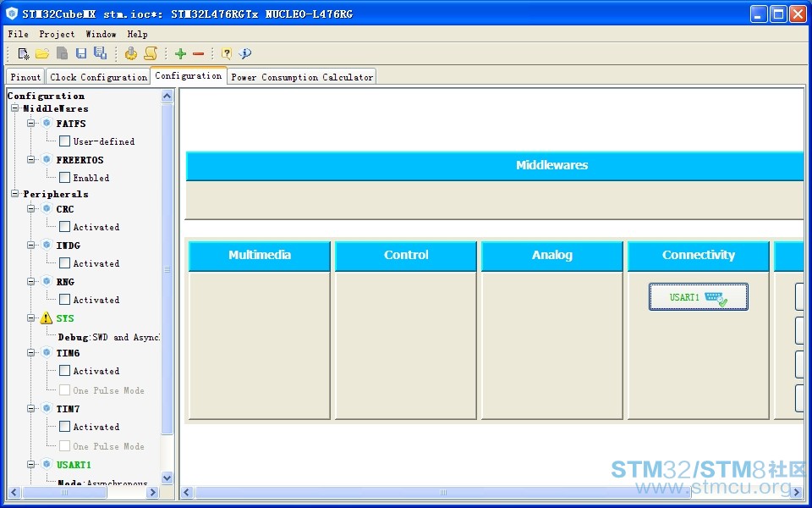Image resolution: width=812 pixels, height=508 pixels.
Task: Click the tree panel scroll down arrow
Action: click(167, 478)
